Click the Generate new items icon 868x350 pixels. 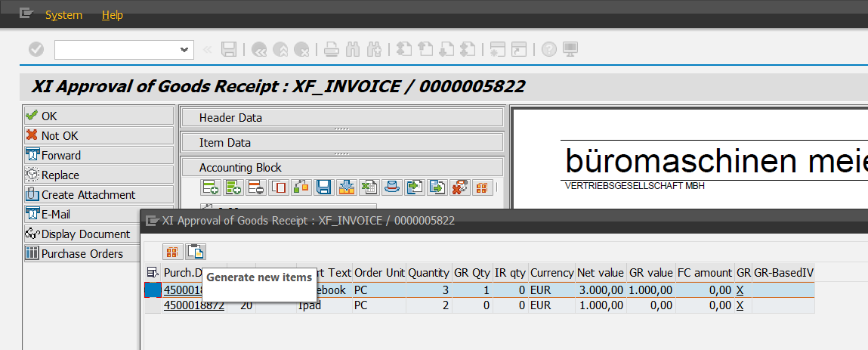click(196, 252)
